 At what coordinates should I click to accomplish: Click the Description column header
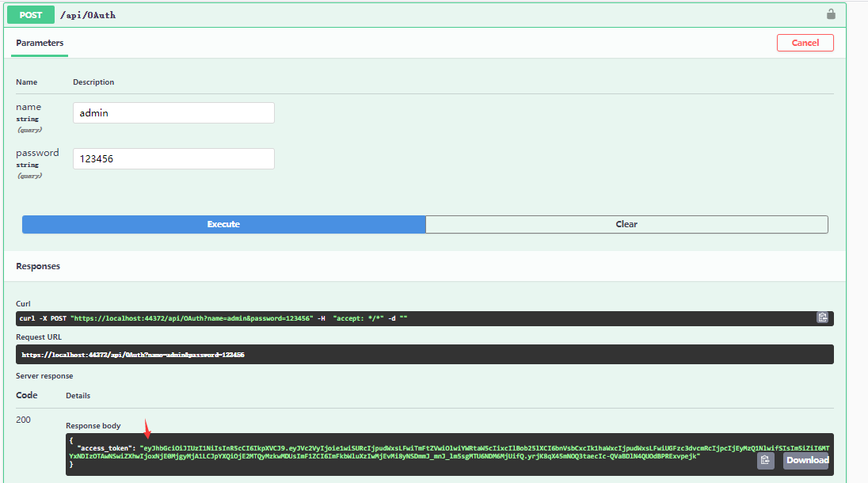click(93, 82)
